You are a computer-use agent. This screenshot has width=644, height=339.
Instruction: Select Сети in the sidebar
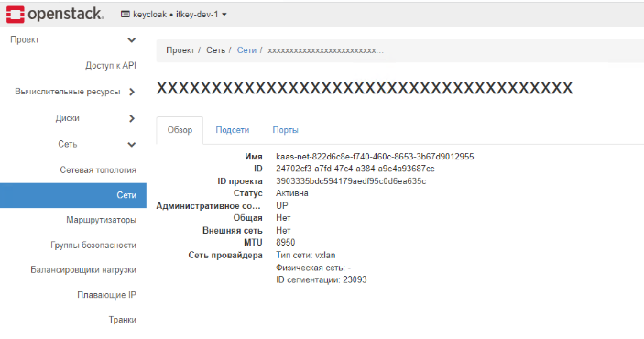tap(73, 195)
